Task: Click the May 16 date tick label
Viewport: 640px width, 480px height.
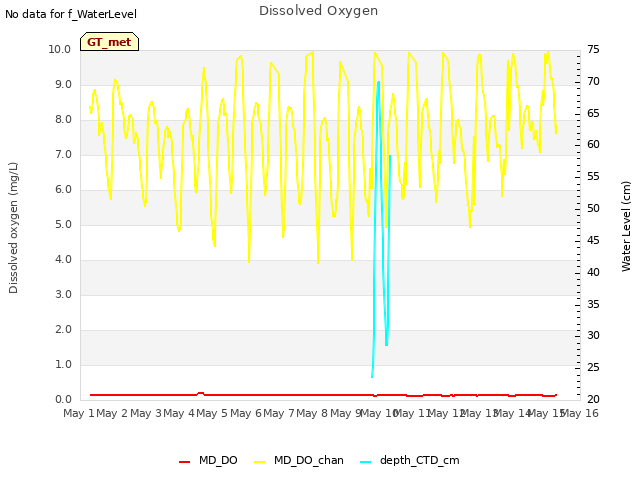Action: pos(580,413)
